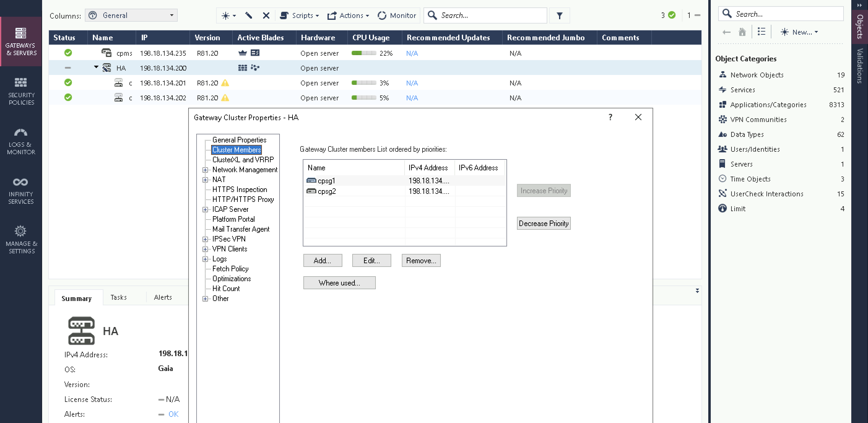Select cpsg2 in cluster members list
Image resolution: width=868 pixels, height=423 pixels.
point(327,191)
